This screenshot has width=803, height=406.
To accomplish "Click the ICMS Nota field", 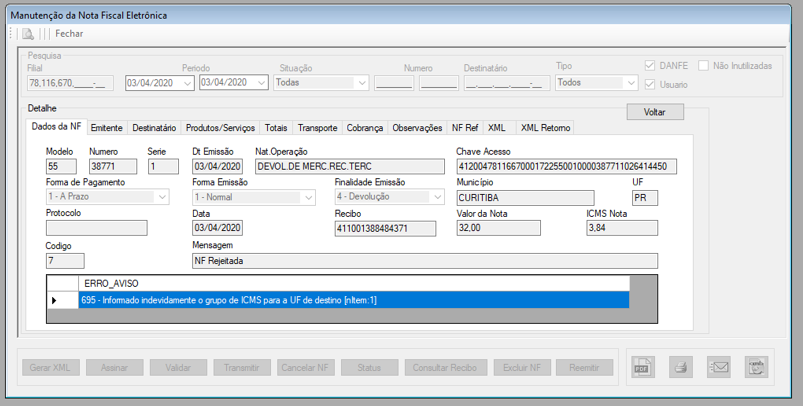I will pyautogui.click(x=622, y=228).
